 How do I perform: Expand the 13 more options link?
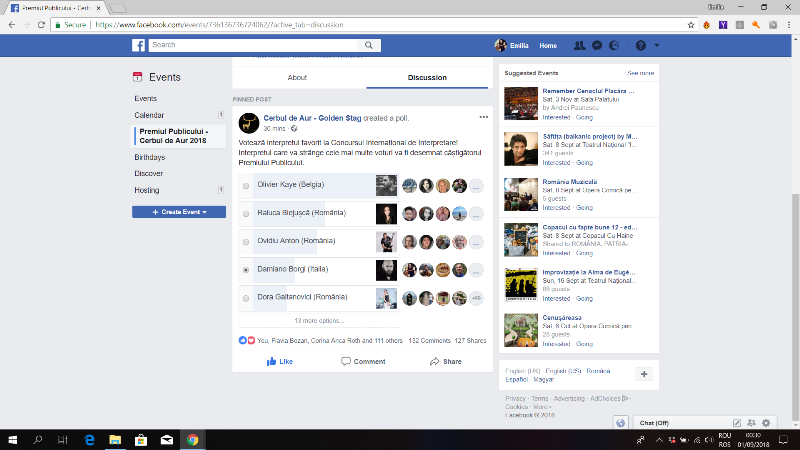(319, 320)
